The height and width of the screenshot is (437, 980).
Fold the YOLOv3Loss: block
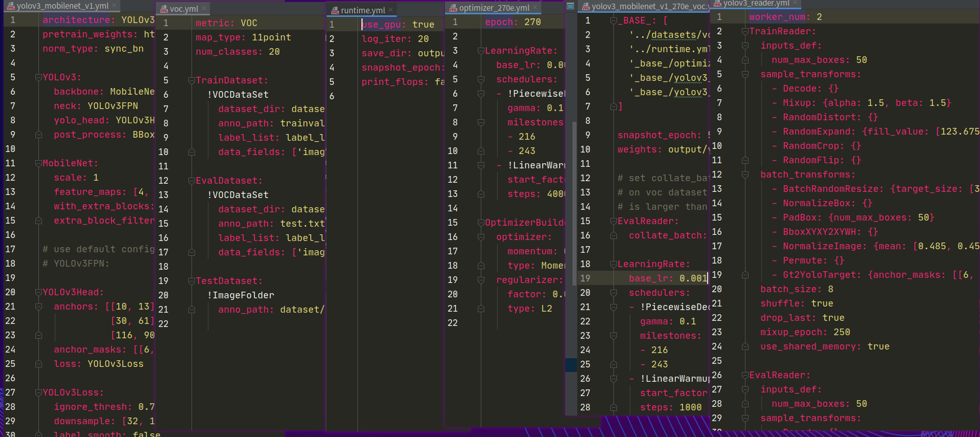coord(38,392)
